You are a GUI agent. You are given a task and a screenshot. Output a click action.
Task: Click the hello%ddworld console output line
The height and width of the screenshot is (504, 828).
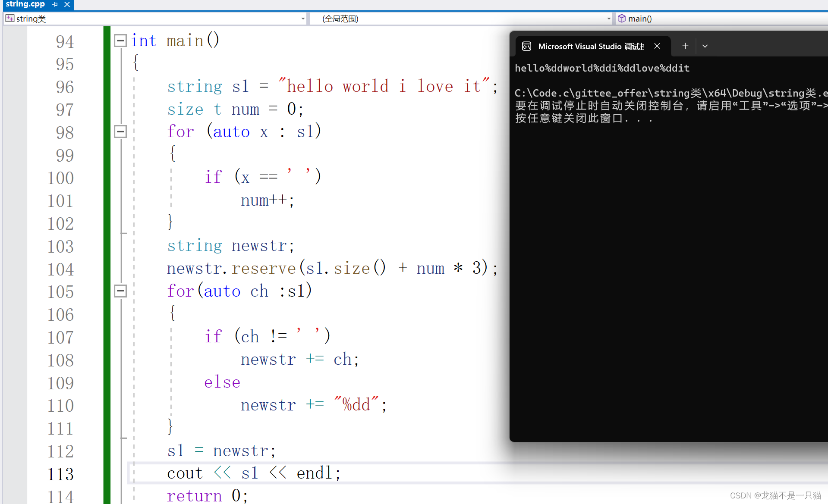pos(602,68)
